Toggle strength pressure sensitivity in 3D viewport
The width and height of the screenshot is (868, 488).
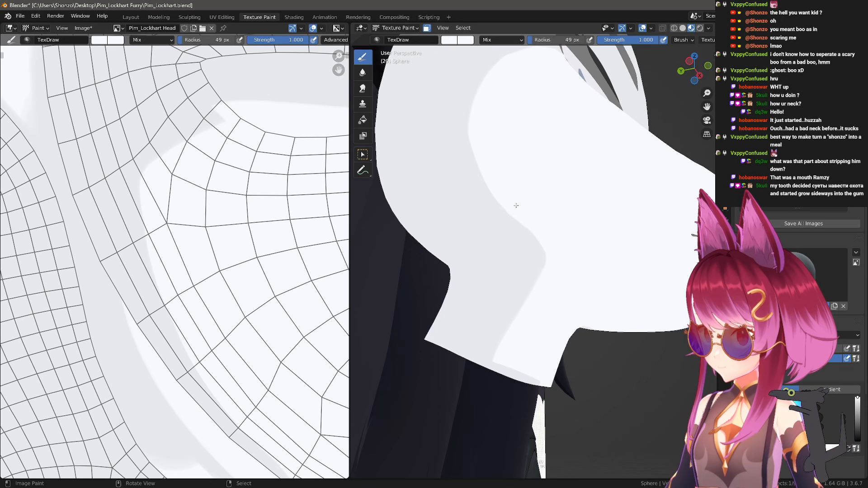tap(664, 40)
